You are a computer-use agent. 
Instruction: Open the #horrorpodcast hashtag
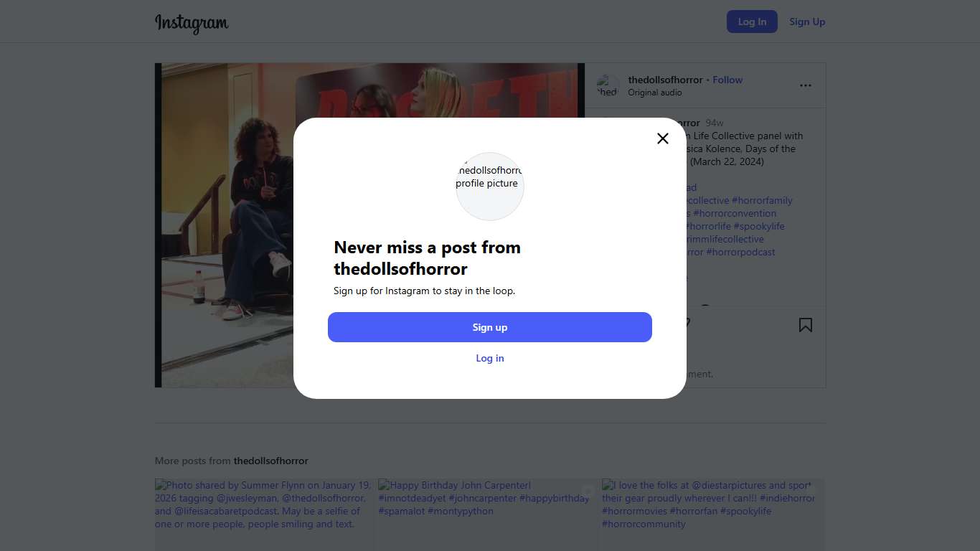[740, 252]
